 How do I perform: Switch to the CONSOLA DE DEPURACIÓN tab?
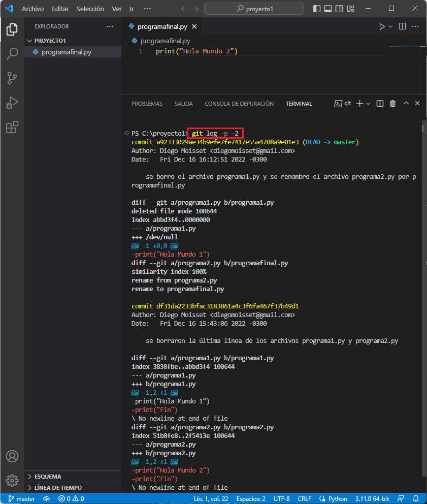tap(239, 104)
